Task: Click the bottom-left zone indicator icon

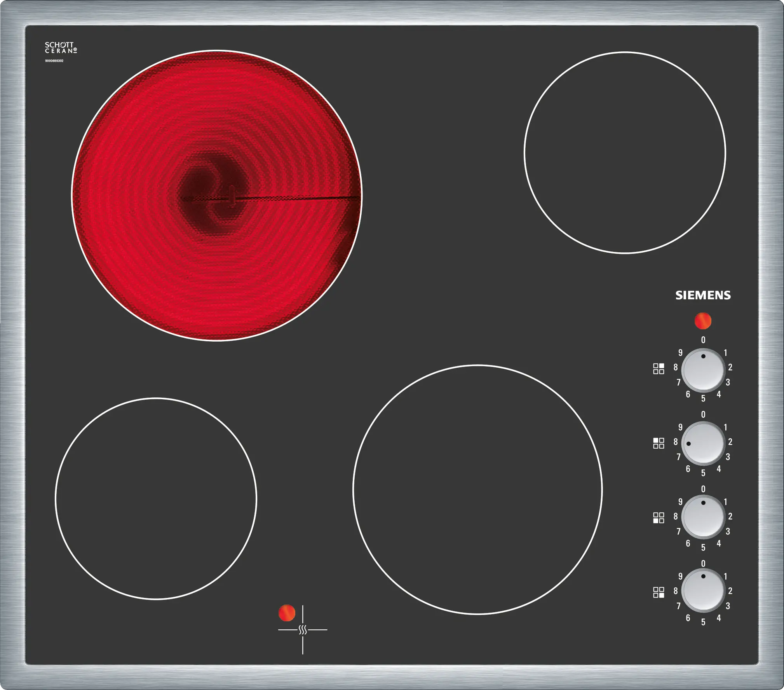Action: point(659,518)
